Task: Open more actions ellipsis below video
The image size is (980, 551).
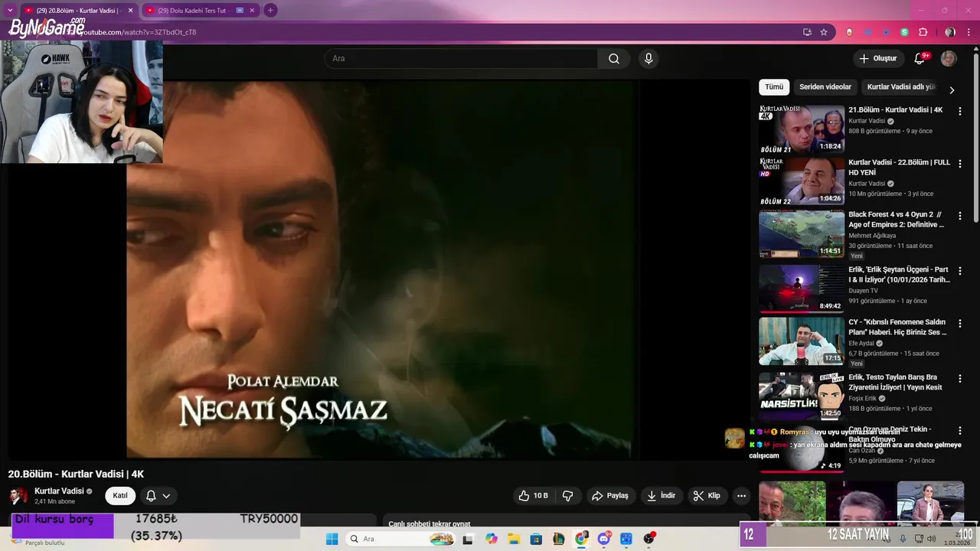Action: coord(741,496)
